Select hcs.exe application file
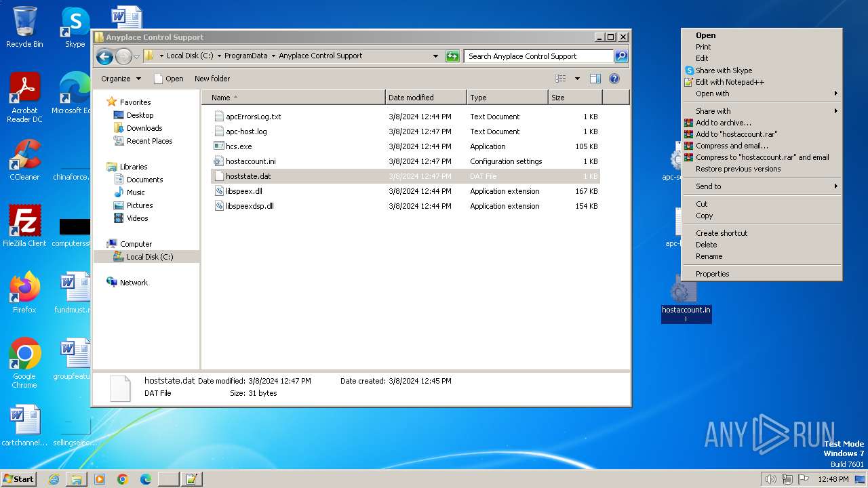Image resolution: width=868 pixels, height=488 pixels. (x=239, y=146)
